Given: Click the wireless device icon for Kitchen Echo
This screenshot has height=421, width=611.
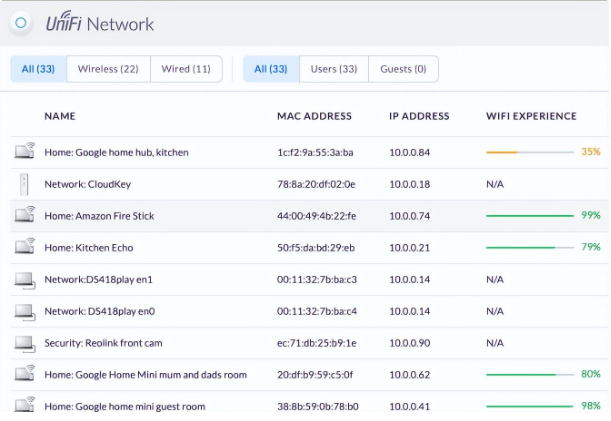Looking at the screenshot, I should click(25, 246).
